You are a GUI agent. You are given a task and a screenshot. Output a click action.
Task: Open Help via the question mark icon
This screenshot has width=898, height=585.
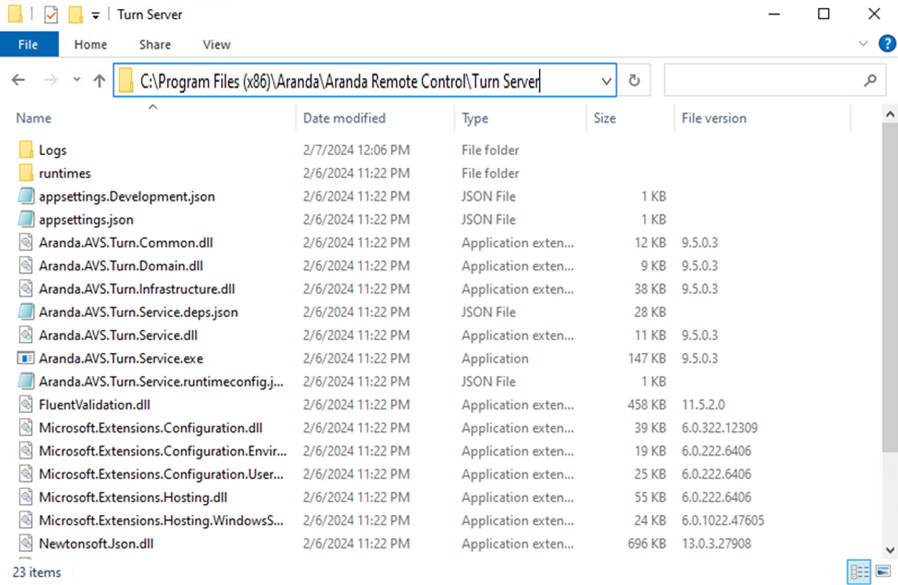click(x=887, y=44)
